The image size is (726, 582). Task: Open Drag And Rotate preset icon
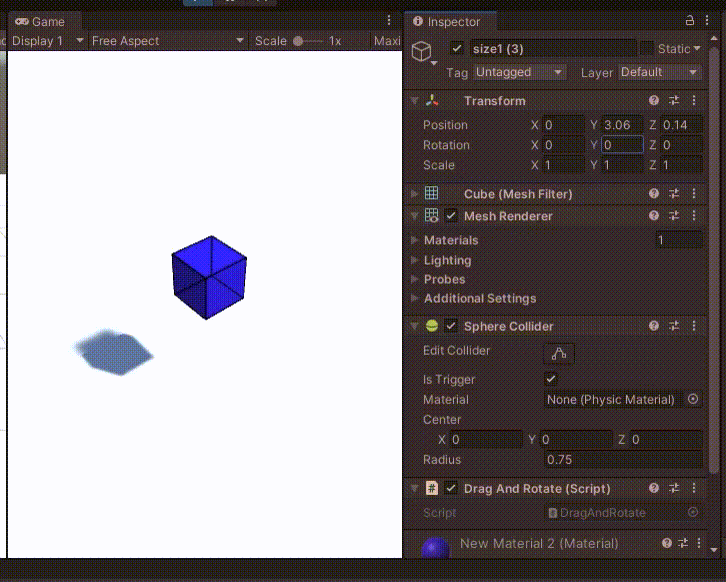674,488
